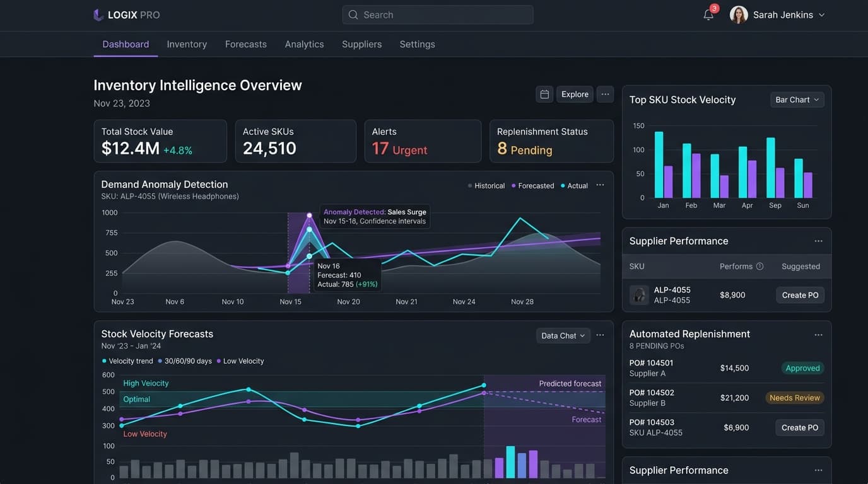Open the notifications bell

[x=708, y=15]
